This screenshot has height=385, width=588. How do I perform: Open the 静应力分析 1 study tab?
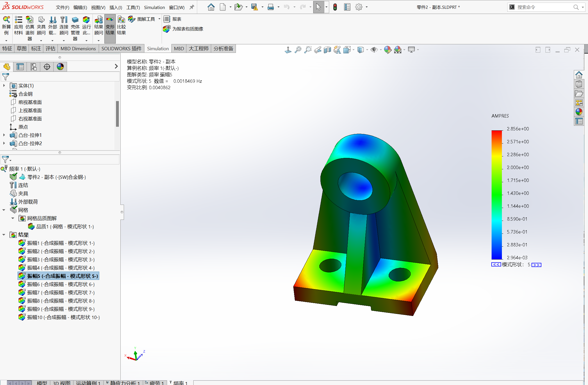pyautogui.click(x=123, y=383)
